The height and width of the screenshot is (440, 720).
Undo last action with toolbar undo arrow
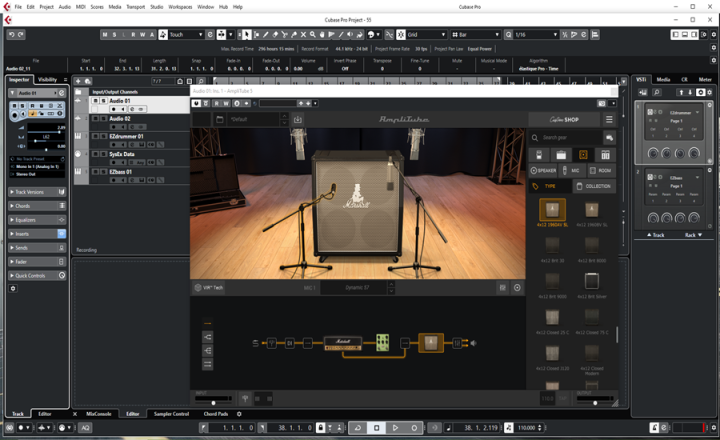tap(12, 34)
